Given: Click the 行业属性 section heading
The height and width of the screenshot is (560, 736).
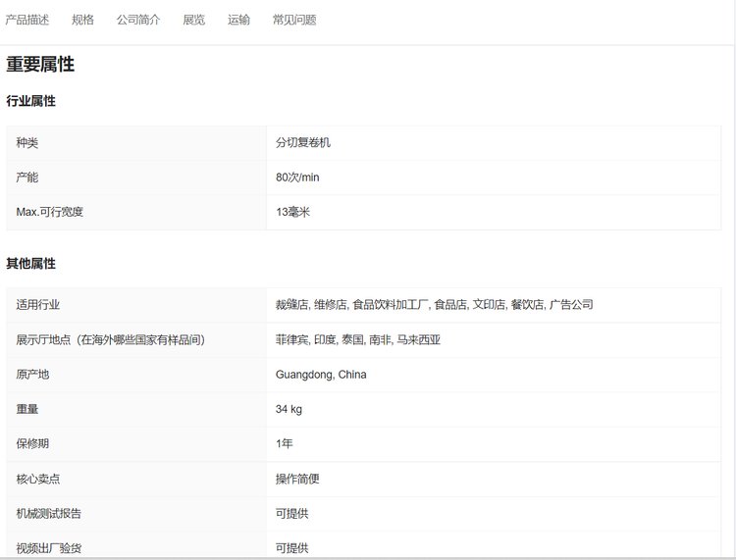Looking at the screenshot, I should pos(31,101).
